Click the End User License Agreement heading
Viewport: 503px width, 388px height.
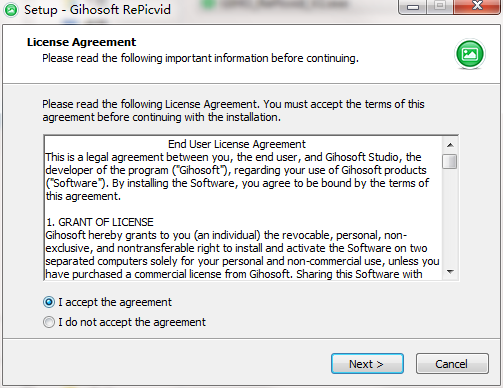(237, 144)
